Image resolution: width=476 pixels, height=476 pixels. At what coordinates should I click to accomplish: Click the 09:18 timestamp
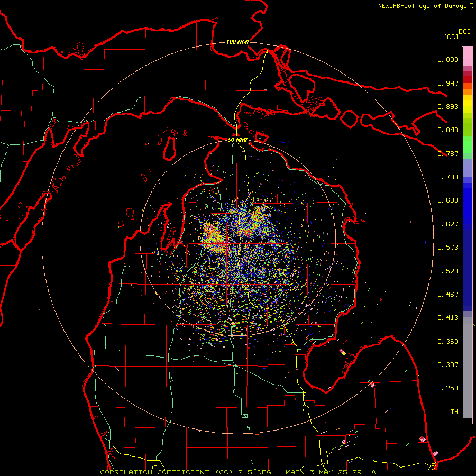pos(364,472)
